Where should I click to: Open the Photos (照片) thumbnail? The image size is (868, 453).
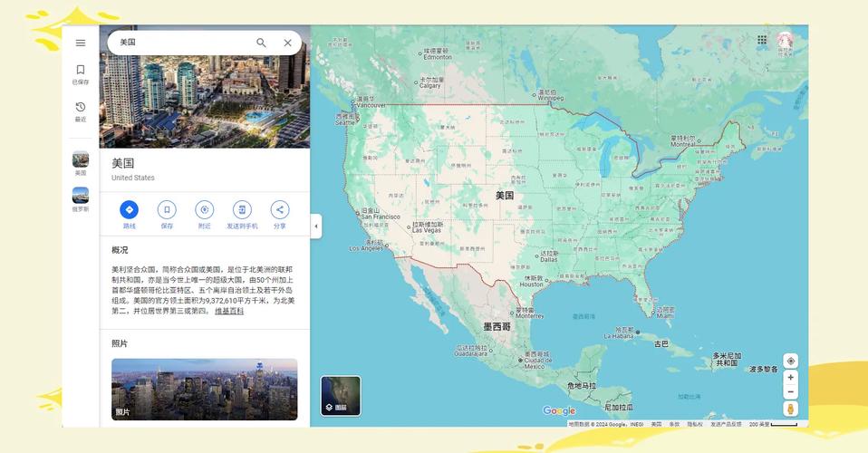point(204,389)
